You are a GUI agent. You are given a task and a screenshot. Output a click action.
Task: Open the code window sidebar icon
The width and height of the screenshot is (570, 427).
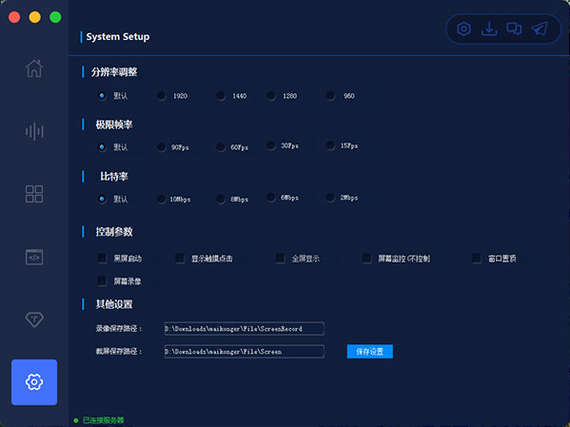point(34,257)
